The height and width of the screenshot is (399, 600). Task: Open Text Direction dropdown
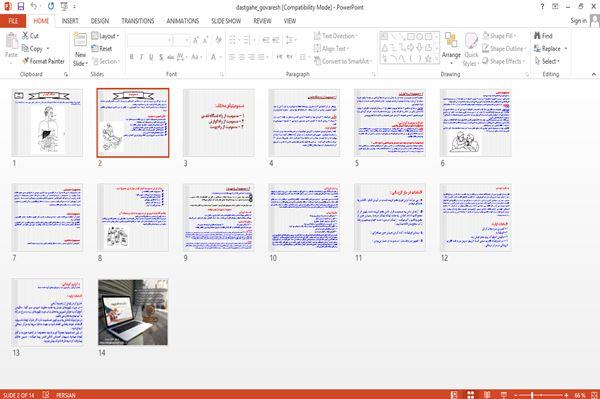336,36
